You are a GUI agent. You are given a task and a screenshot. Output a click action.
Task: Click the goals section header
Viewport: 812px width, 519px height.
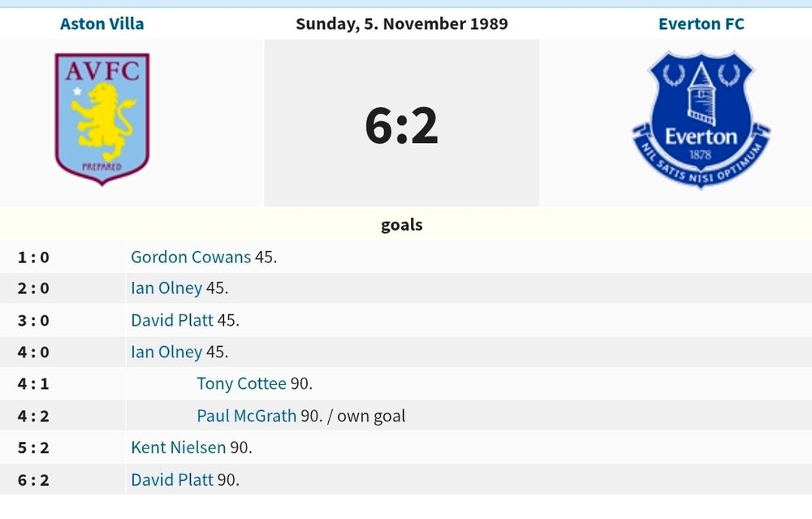coord(402,225)
